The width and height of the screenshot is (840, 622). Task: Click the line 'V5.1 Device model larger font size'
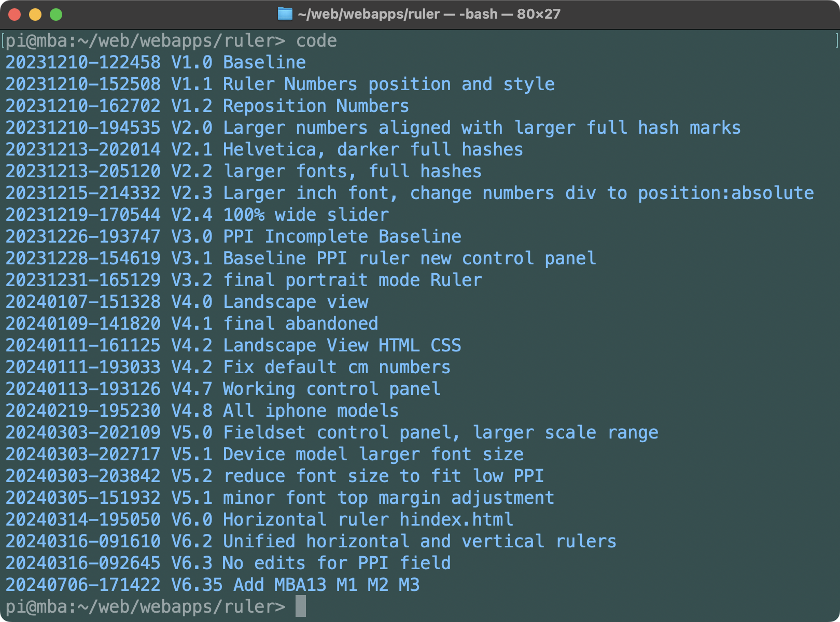coord(347,454)
